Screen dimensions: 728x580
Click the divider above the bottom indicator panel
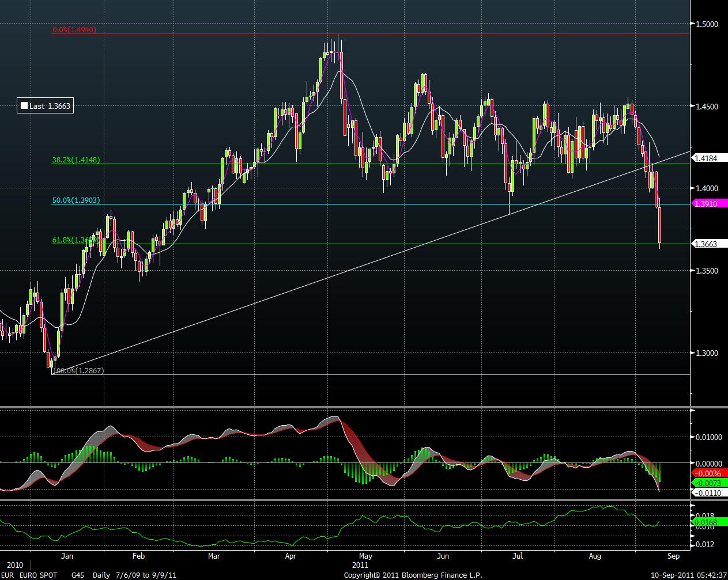(346, 500)
